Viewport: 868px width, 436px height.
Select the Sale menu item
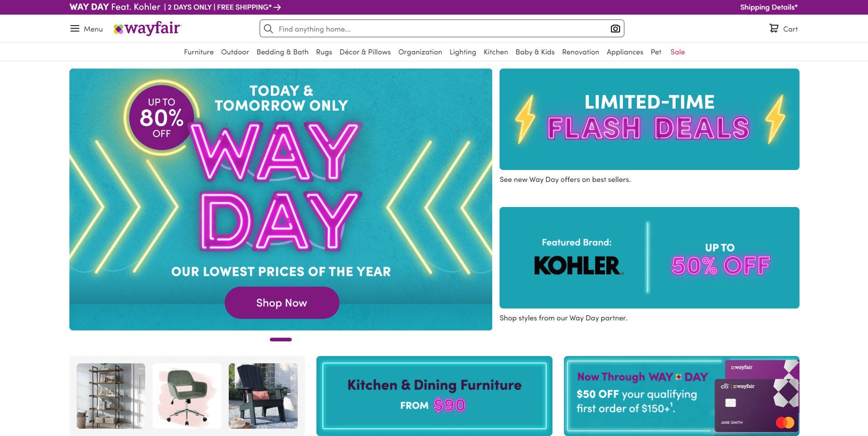[677, 52]
